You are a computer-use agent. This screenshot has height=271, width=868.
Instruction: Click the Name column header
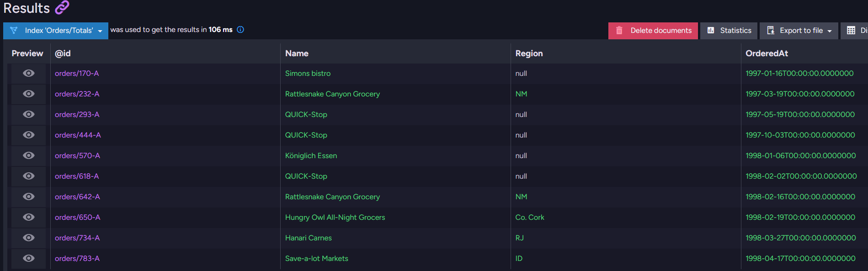pos(297,53)
